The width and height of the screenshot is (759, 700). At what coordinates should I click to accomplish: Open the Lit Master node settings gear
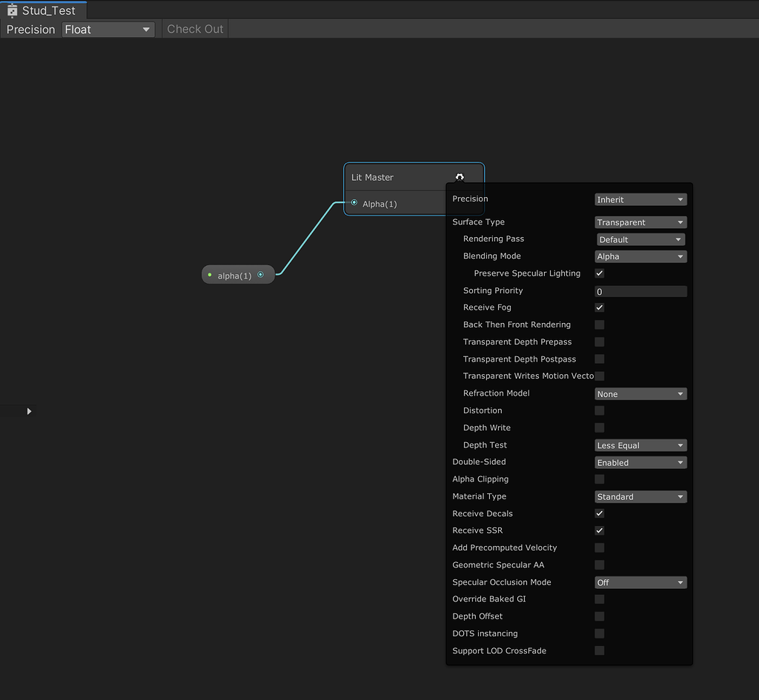pyautogui.click(x=460, y=177)
